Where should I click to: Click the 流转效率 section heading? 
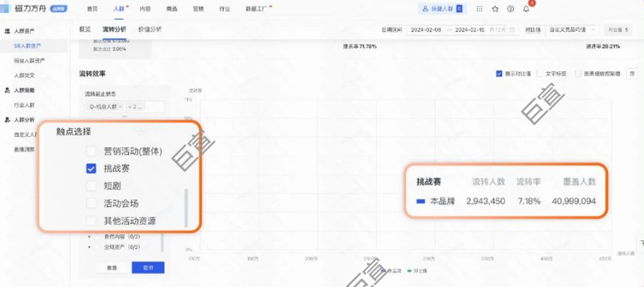click(x=93, y=73)
